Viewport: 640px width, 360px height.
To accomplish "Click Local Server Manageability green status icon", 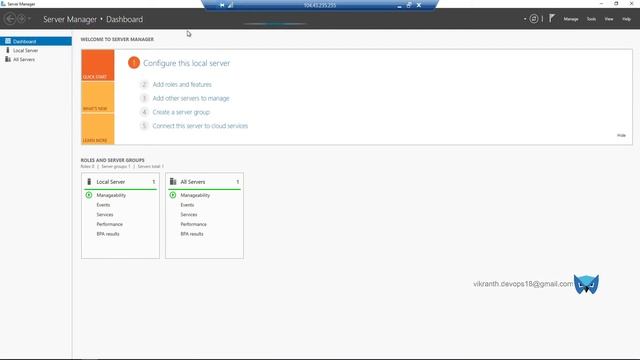I will point(89,195).
